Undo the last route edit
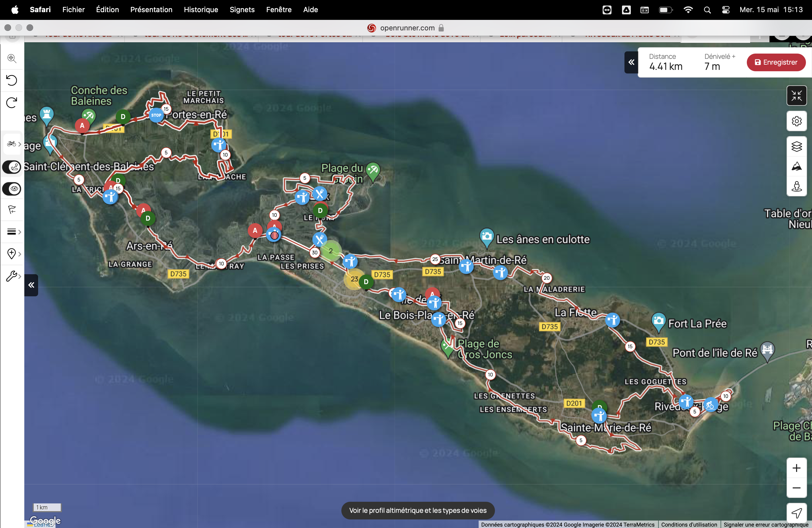Viewport: 812px width, 528px height. click(x=12, y=80)
